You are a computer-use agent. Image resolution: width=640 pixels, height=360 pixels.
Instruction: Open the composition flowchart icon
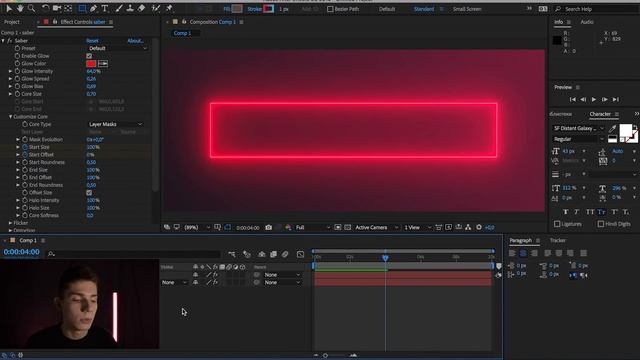[468, 227]
